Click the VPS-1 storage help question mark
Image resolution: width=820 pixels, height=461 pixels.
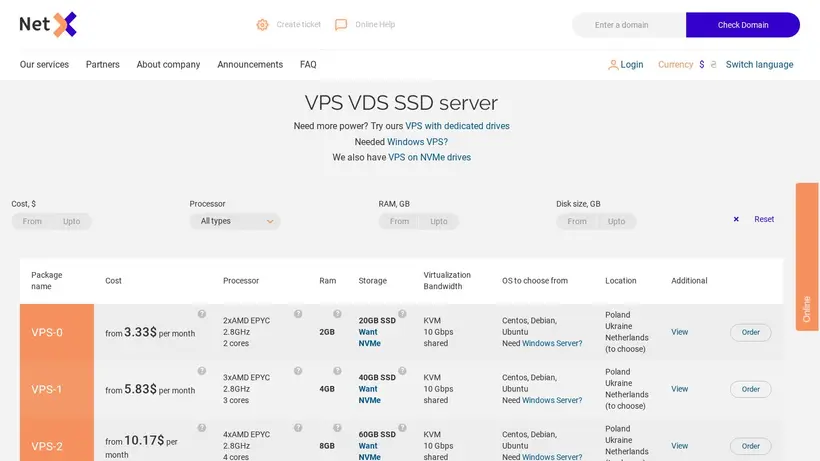(402, 371)
